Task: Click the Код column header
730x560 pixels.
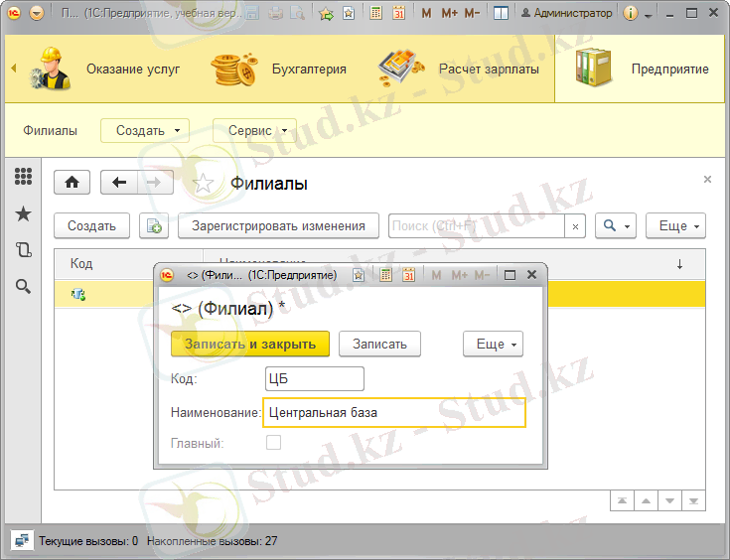Action: [128, 264]
